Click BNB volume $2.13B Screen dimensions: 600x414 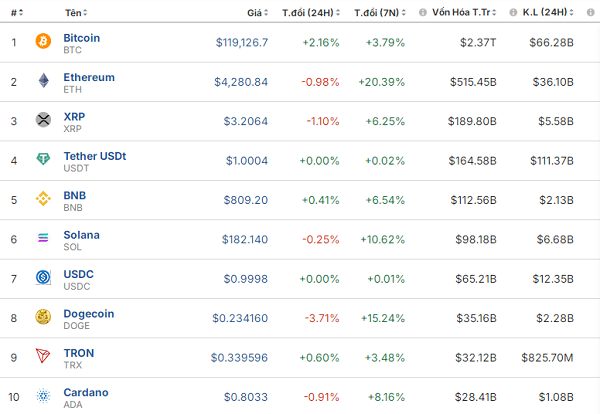point(556,200)
